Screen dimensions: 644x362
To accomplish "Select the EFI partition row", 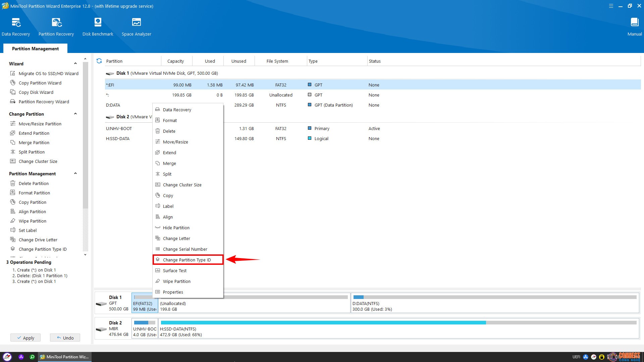I will pos(373,85).
